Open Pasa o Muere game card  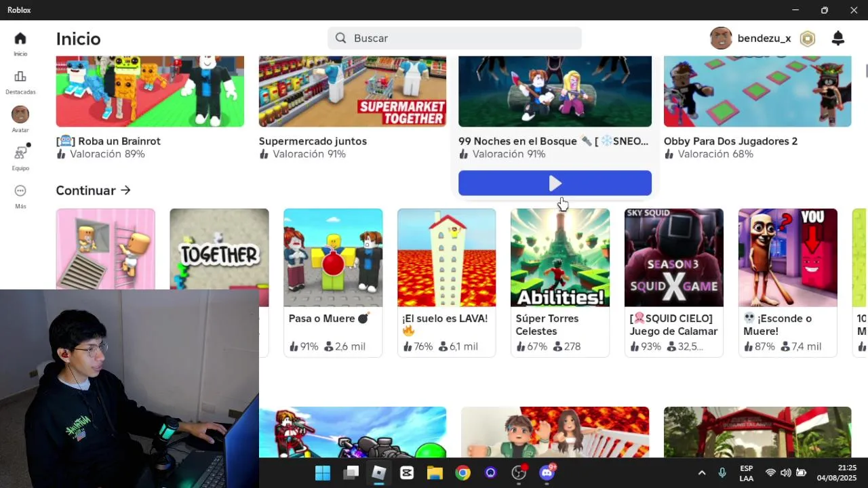click(x=333, y=283)
